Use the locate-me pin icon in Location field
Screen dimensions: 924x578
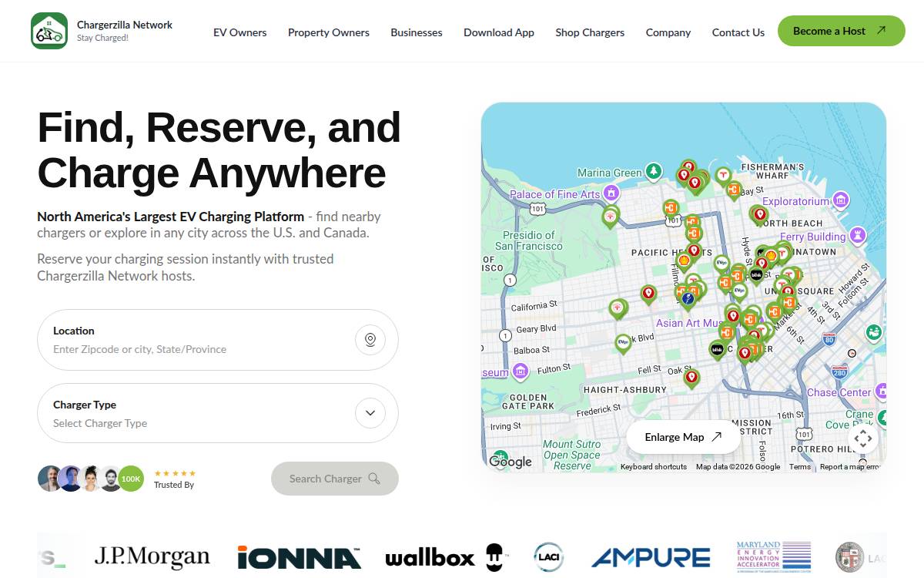coord(370,340)
